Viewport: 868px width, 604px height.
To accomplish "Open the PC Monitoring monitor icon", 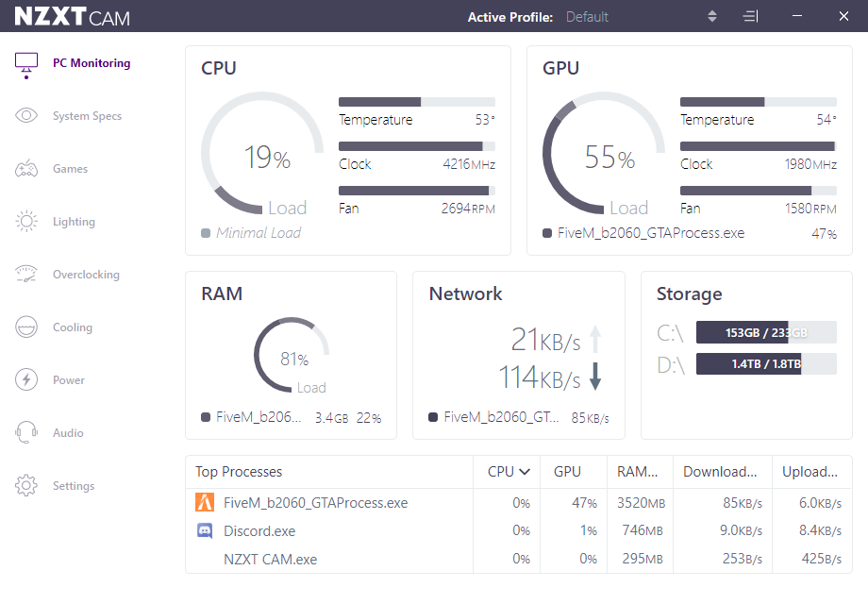I will 26,63.
